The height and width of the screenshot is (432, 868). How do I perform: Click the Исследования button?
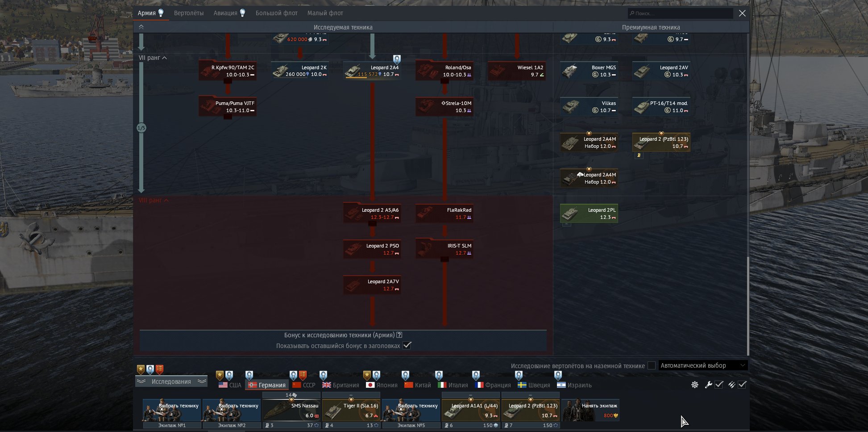pyautogui.click(x=171, y=382)
